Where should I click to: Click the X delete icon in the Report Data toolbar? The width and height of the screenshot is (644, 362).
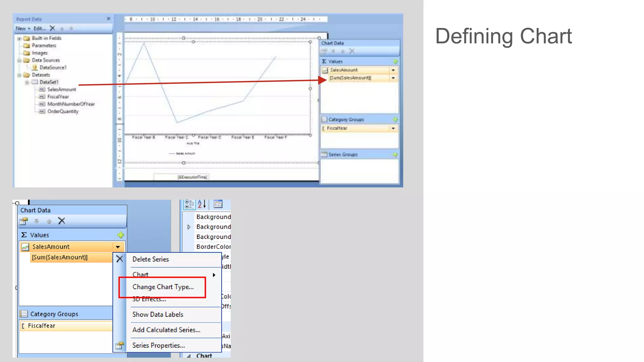[53, 28]
